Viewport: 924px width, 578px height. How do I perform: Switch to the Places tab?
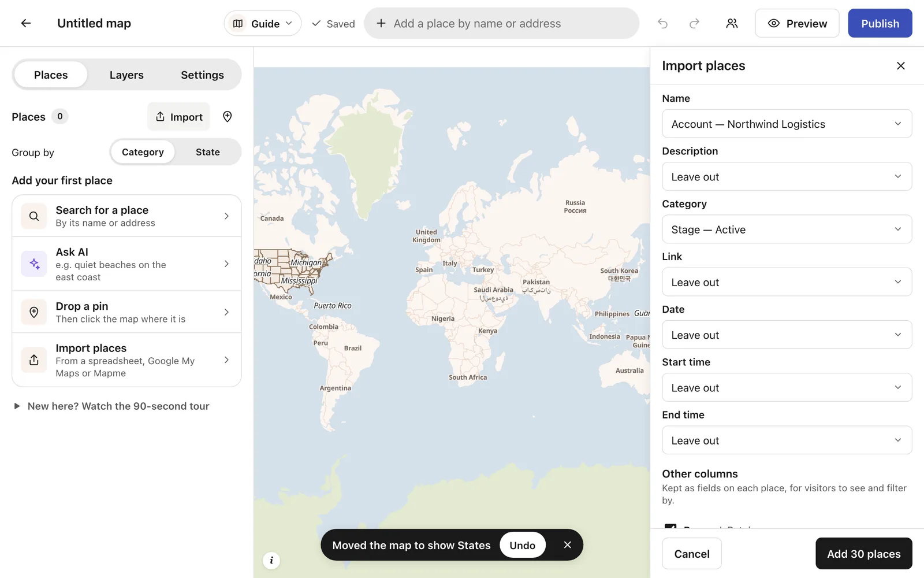[51, 75]
